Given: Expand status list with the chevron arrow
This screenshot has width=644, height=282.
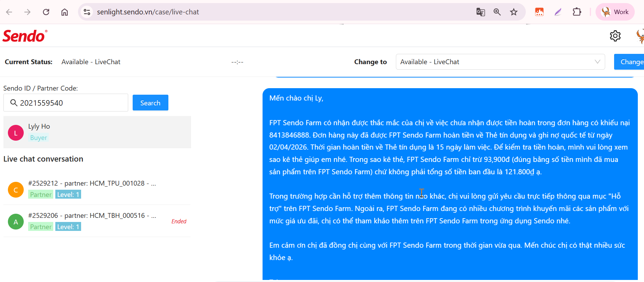Looking at the screenshot, I should (598, 62).
